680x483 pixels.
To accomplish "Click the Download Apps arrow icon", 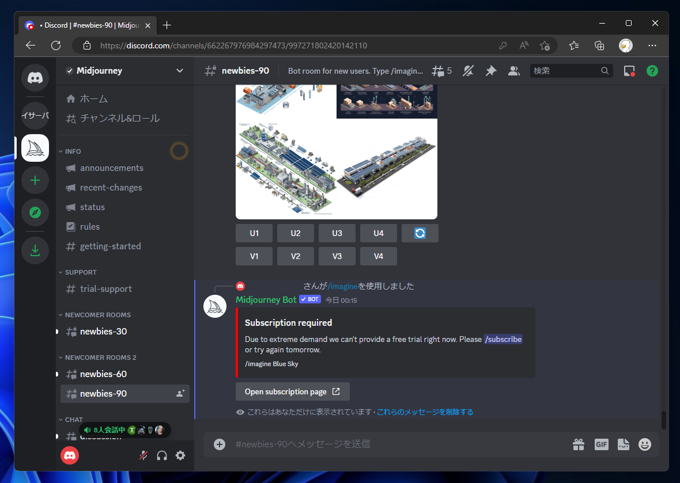I will [35, 250].
